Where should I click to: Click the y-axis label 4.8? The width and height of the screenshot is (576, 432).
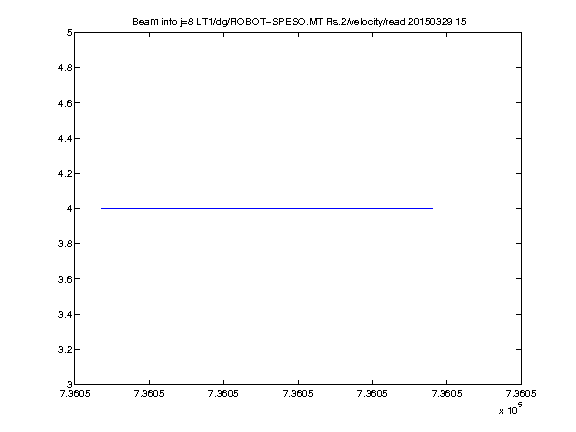pyautogui.click(x=65, y=68)
